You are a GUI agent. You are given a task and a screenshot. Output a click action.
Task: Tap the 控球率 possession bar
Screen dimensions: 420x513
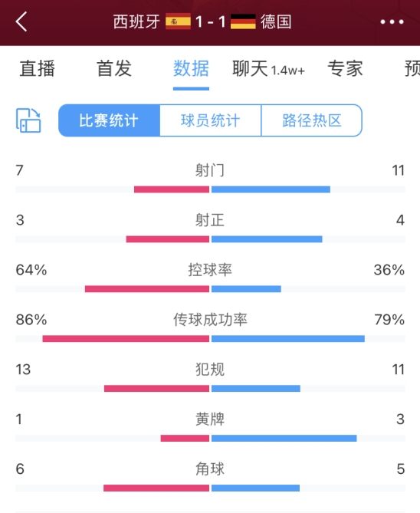(210, 289)
